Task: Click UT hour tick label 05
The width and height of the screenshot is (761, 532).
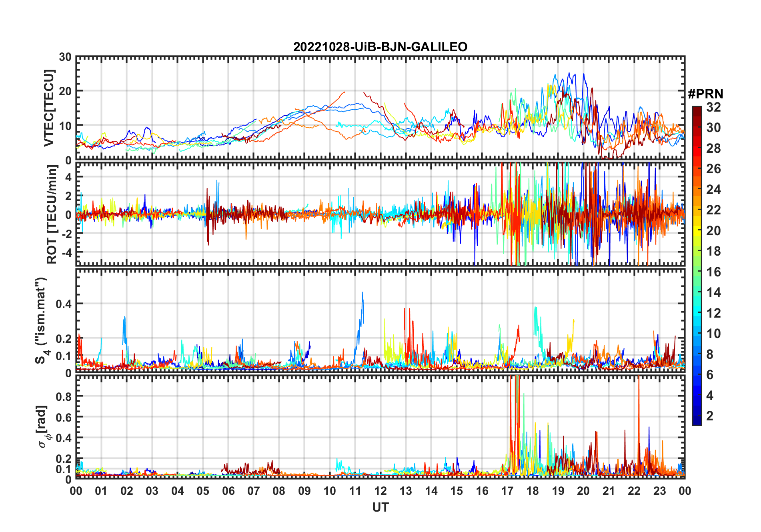Action: [203, 491]
